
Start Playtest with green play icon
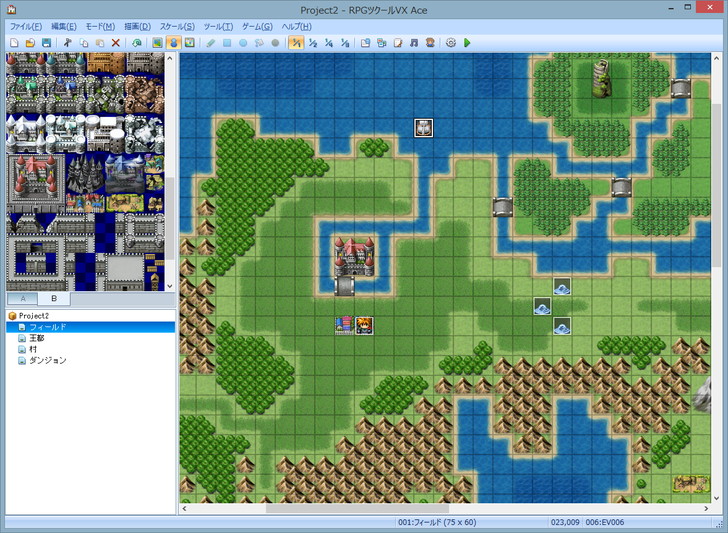pyautogui.click(x=467, y=43)
